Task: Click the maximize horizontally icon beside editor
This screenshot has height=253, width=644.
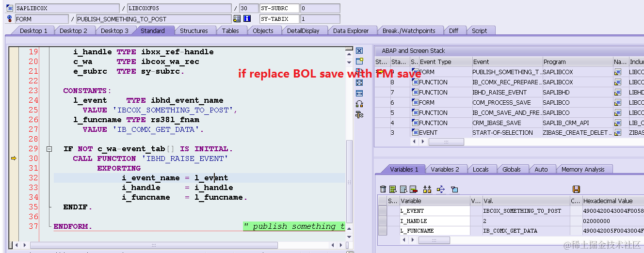Action: click(x=359, y=93)
